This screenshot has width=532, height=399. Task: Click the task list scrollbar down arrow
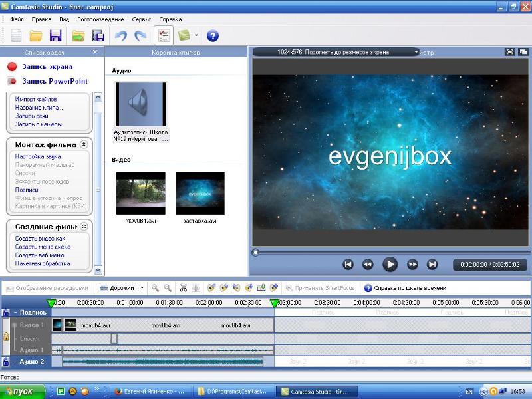tap(98, 270)
